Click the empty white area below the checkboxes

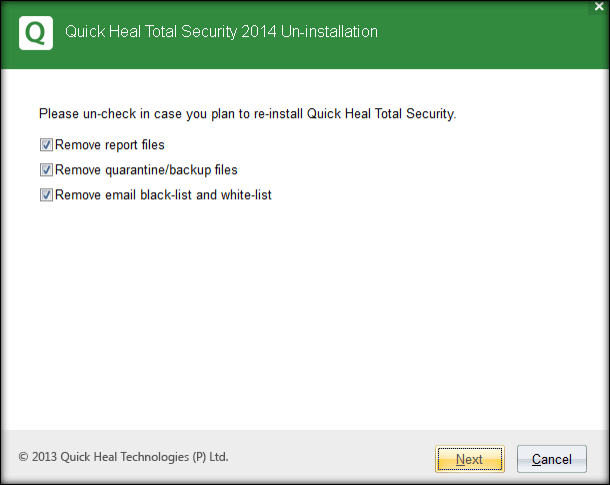[x=300, y=310]
